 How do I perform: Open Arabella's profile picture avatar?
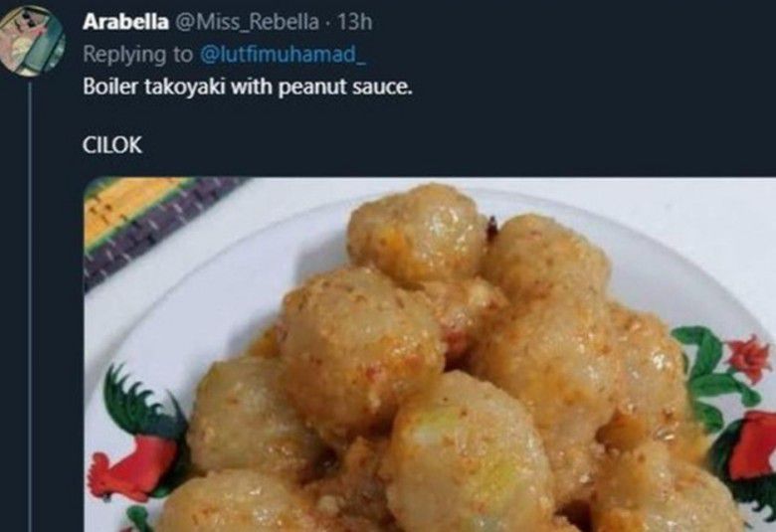[x=31, y=41]
